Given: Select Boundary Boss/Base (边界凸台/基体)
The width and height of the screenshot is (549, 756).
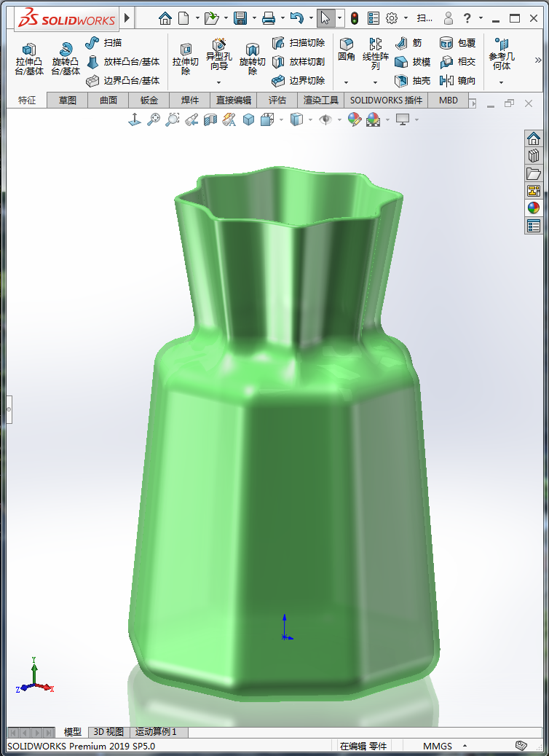Looking at the screenshot, I should pyautogui.click(x=123, y=81).
